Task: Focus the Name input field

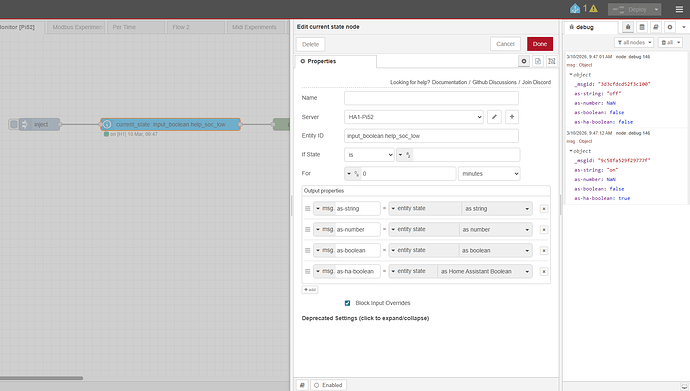Action: [x=431, y=98]
